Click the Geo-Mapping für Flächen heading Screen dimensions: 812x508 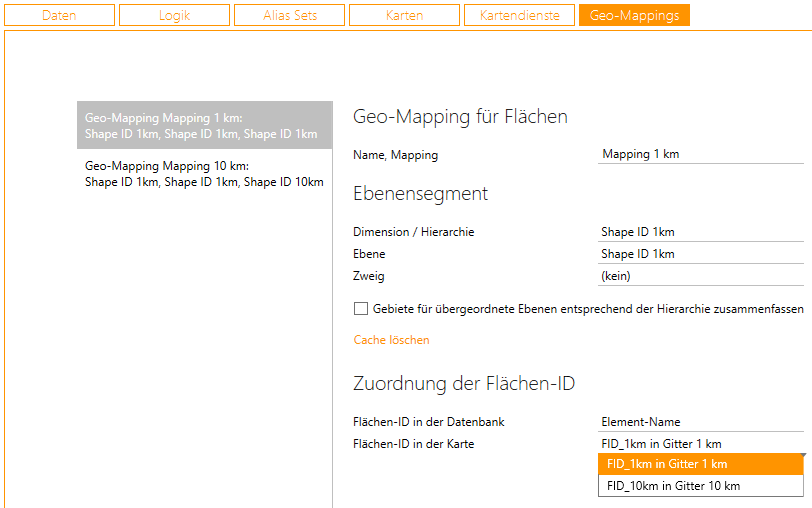click(x=460, y=117)
